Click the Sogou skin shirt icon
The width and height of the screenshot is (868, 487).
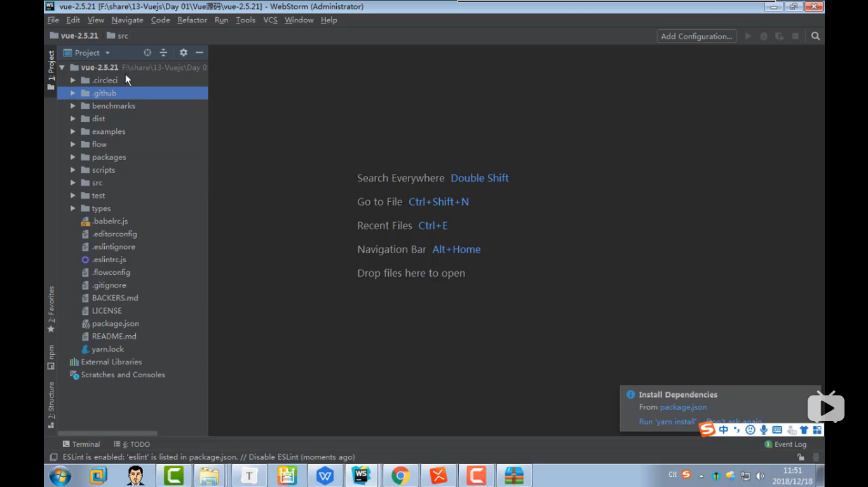click(804, 430)
